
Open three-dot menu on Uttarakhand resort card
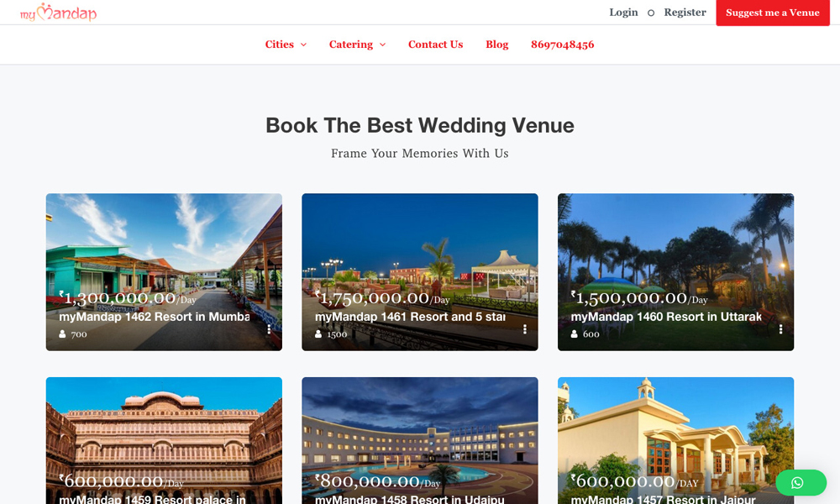[780, 329]
